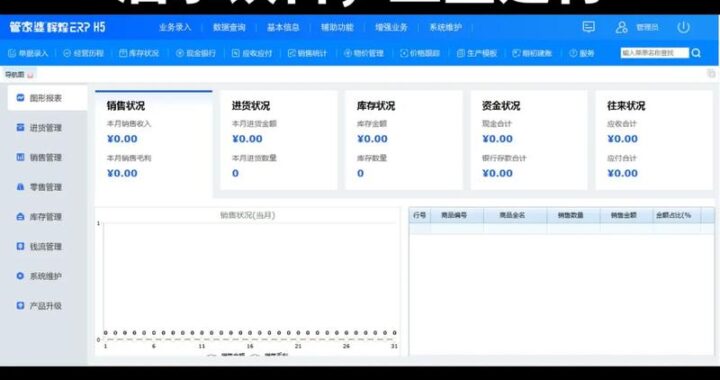Click the 销售状况(当月) chart title
This screenshot has width=720, height=380.
click(x=248, y=215)
